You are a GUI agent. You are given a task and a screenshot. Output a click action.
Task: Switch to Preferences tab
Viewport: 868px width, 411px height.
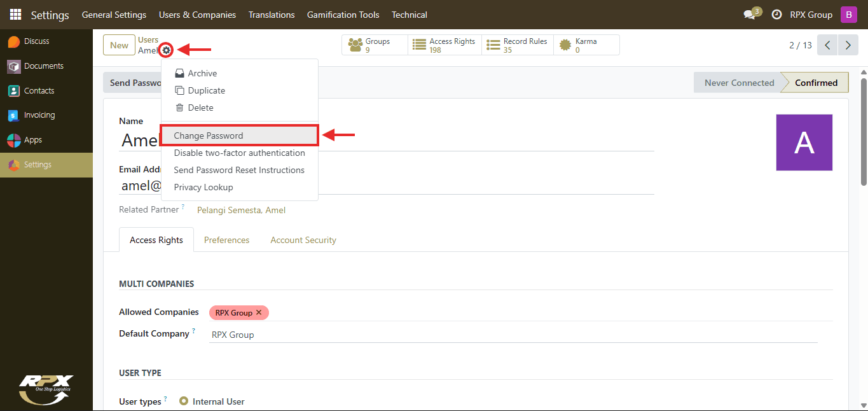226,240
